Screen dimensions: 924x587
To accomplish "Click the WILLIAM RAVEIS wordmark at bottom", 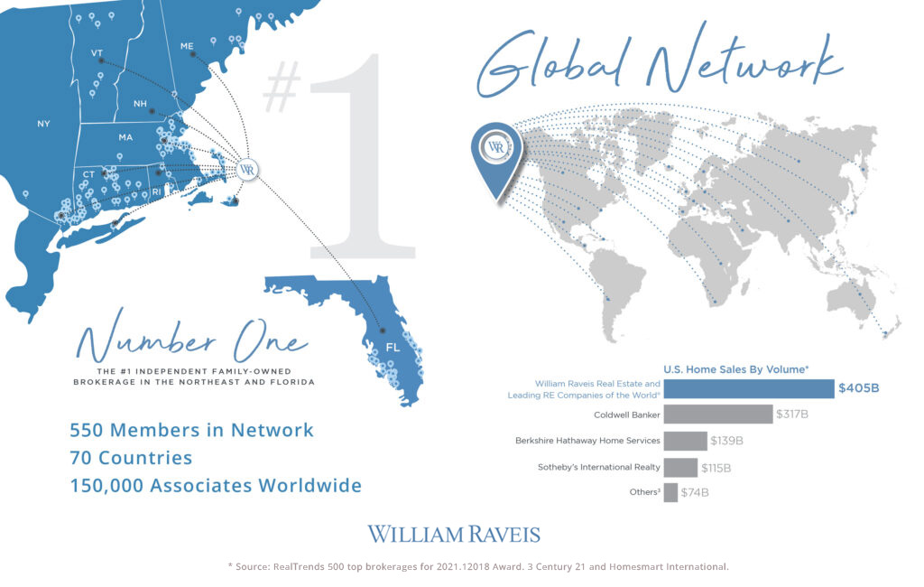I will pos(455,535).
